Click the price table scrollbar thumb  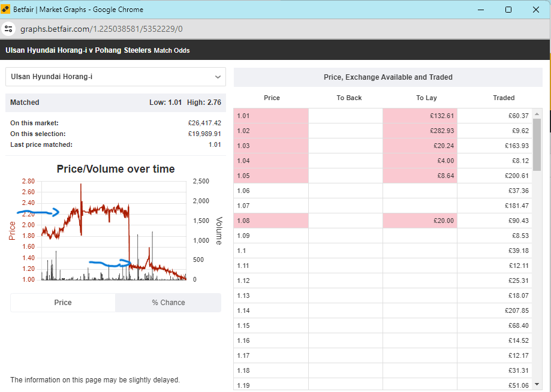point(537,144)
